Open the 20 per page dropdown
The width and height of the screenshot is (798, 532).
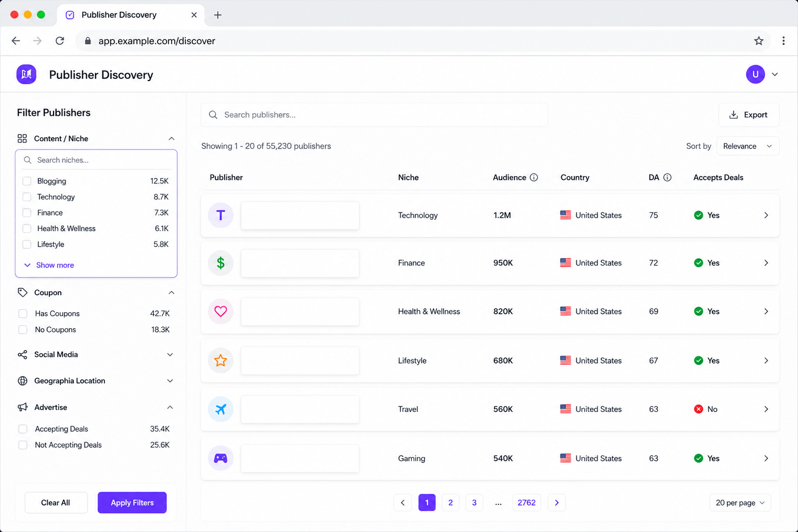740,502
